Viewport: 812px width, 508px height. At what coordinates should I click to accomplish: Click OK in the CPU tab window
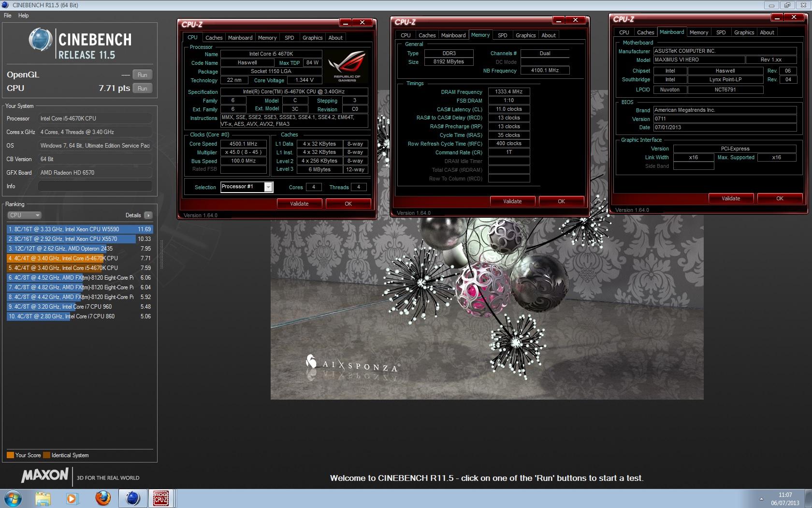point(348,204)
